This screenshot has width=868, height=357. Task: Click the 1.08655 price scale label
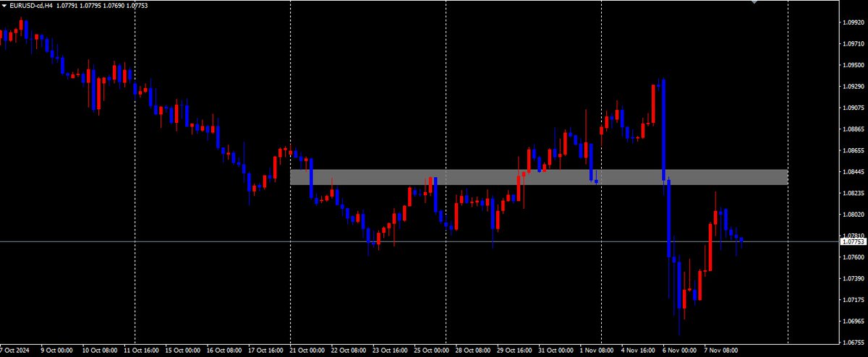click(854, 150)
